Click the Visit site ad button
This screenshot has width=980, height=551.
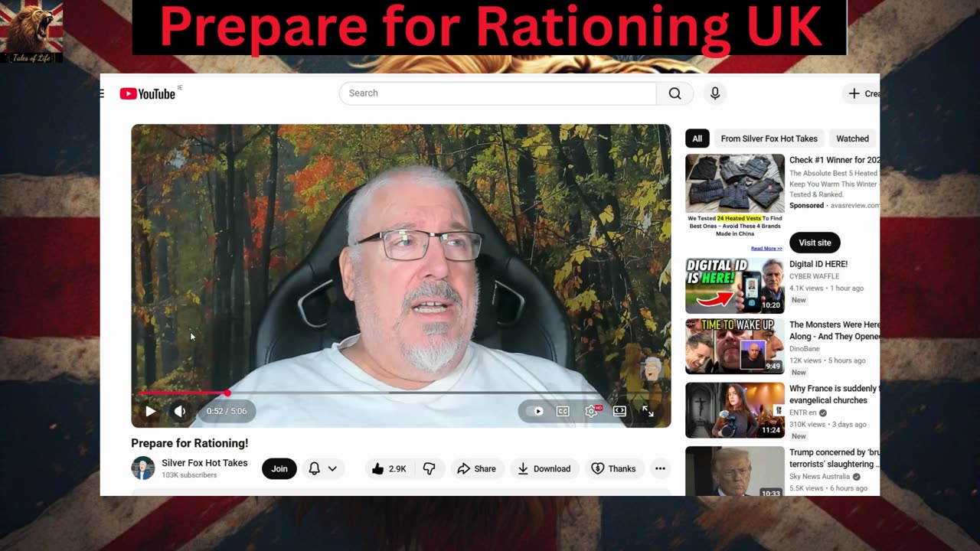pyautogui.click(x=815, y=243)
